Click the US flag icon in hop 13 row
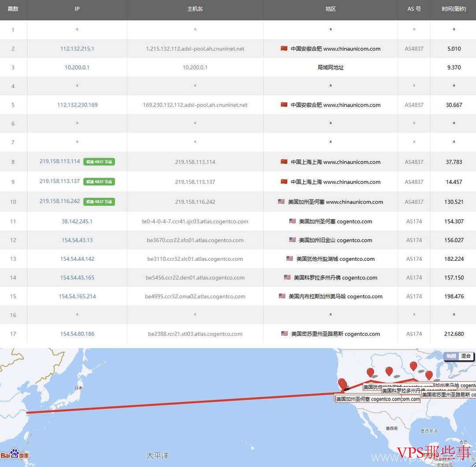Viewport: 476px width, 467px height. (x=289, y=258)
